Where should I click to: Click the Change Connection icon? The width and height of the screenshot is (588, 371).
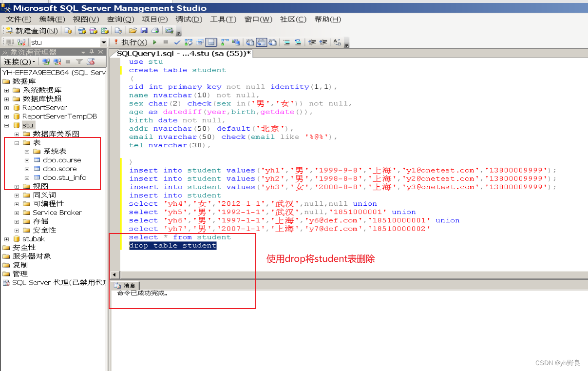pyautogui.click(x=21, y=42)
